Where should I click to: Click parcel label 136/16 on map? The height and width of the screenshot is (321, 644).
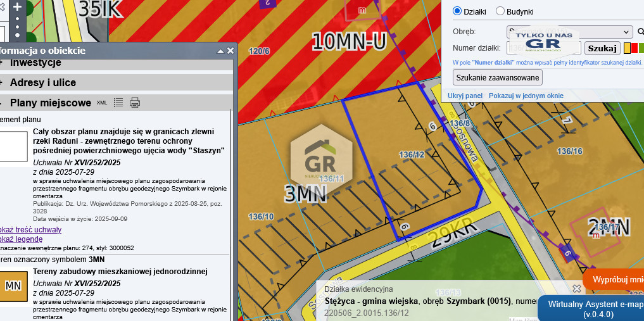pyautogui.click(x=570, y=151)
